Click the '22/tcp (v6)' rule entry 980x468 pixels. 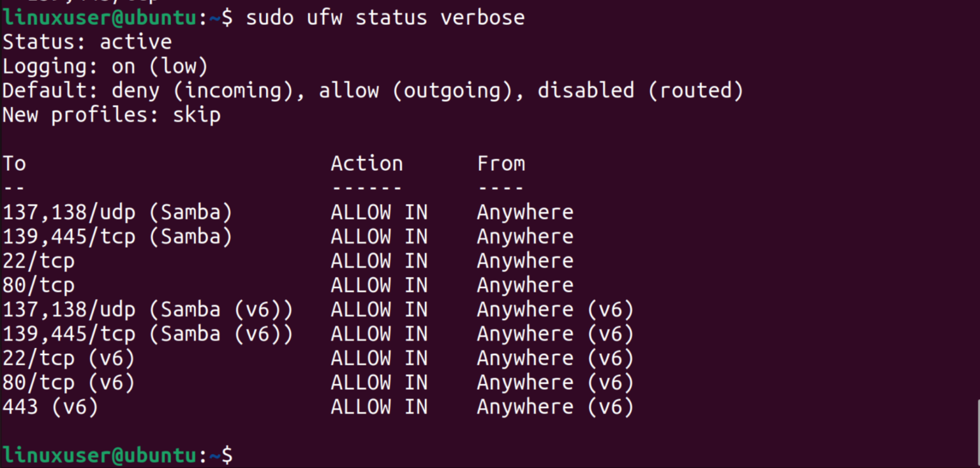[x=69, y=358]
